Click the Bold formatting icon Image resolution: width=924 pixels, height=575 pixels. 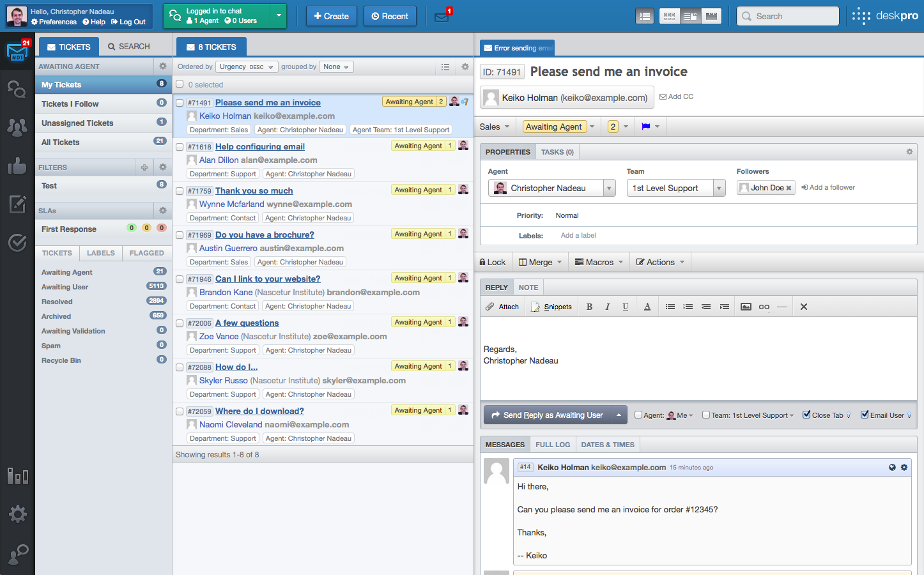coord(589,307)
